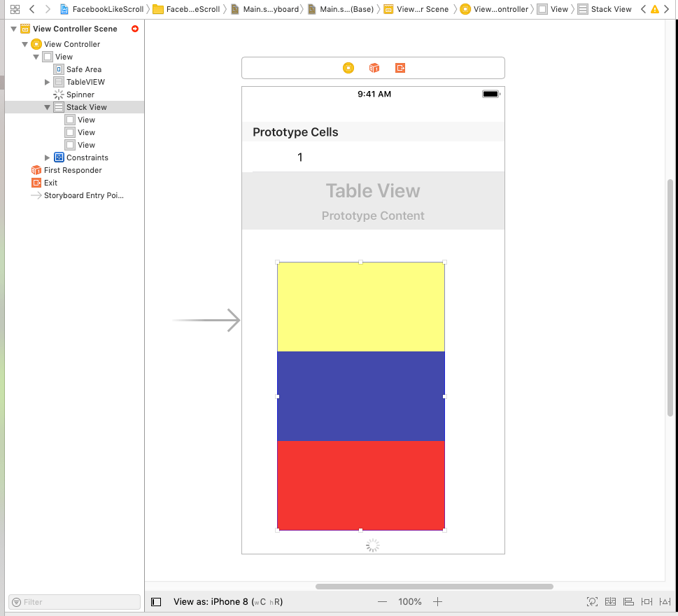678x616 pixels.
Task: Jump to next issue arrow
Action: pos(667,9)
